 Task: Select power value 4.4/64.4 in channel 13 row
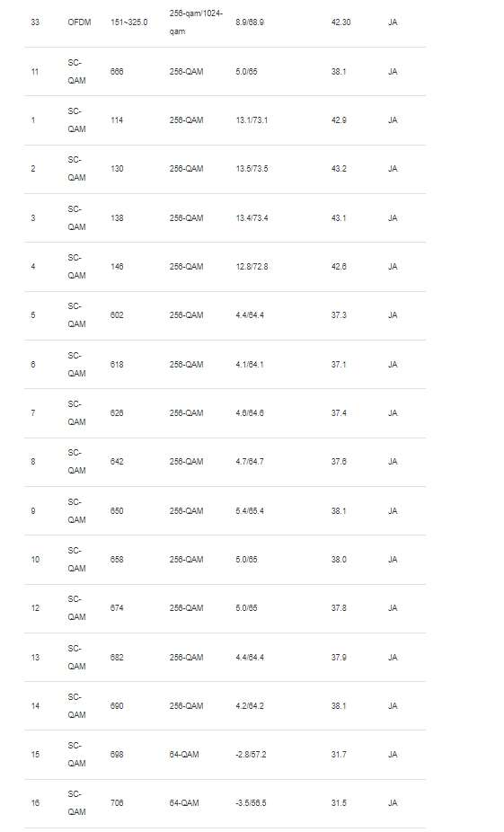point(250,658)
